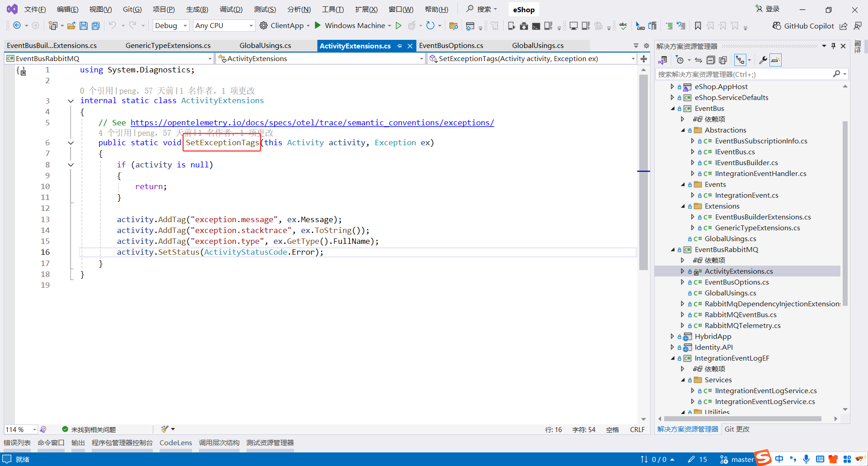Click the 未找到相关问题 status indicator
868x466 pixels.
[x=89, y=429]
